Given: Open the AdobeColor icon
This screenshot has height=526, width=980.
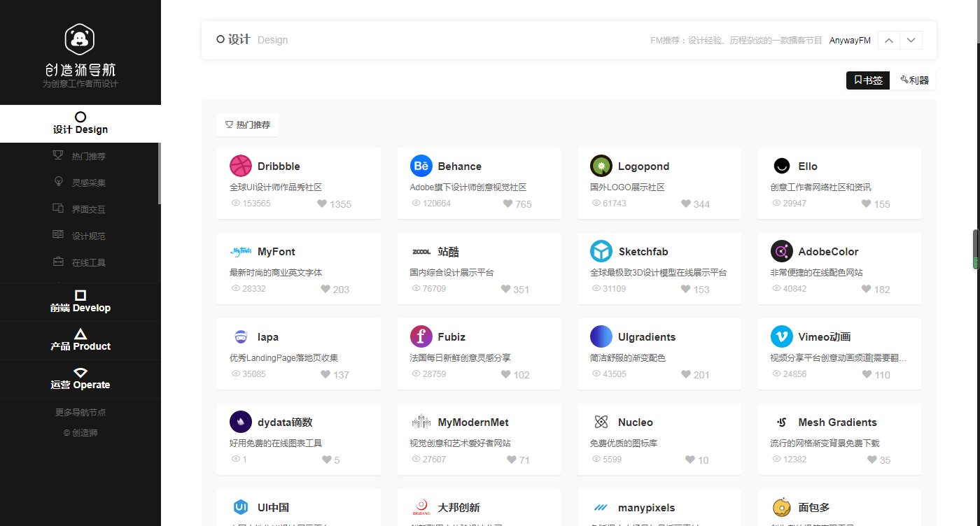Looking at the screenshot, I should coord(781,251).
